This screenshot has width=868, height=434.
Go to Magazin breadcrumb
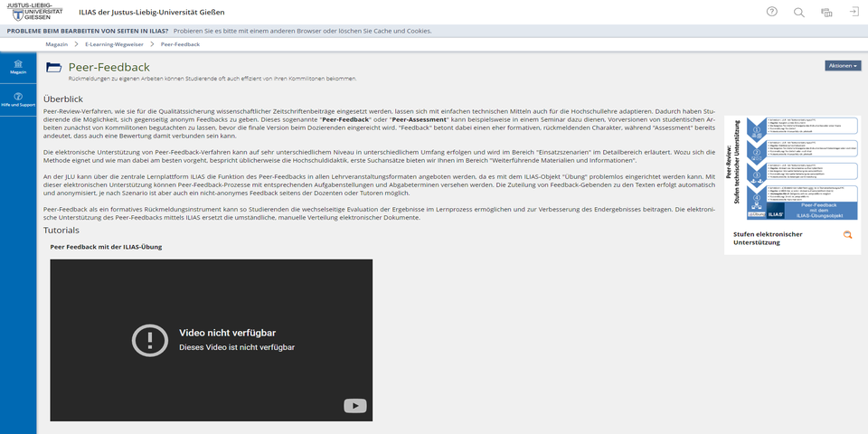[x=56, y=44]
